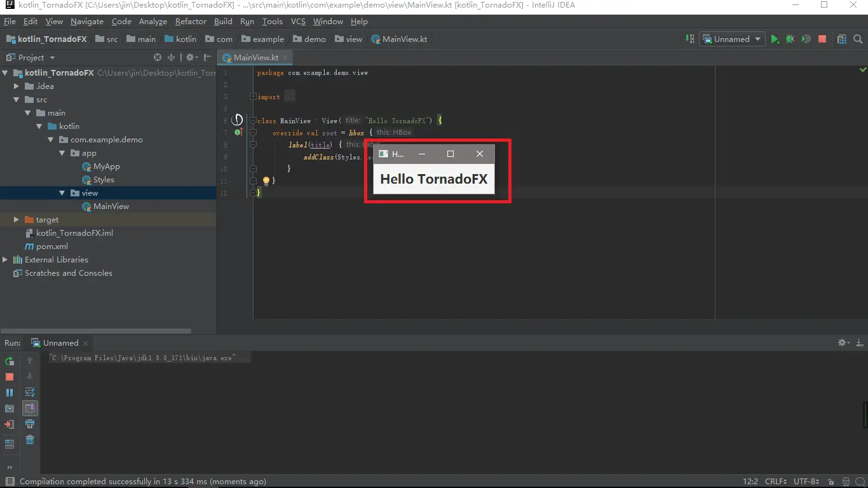Click the green Run button in toolbar

click(775, 39)
